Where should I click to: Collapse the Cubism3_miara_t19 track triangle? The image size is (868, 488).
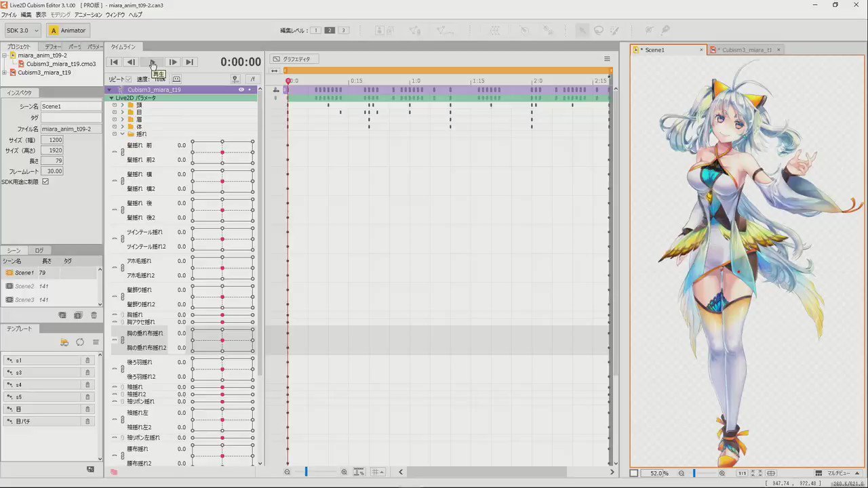110,89
